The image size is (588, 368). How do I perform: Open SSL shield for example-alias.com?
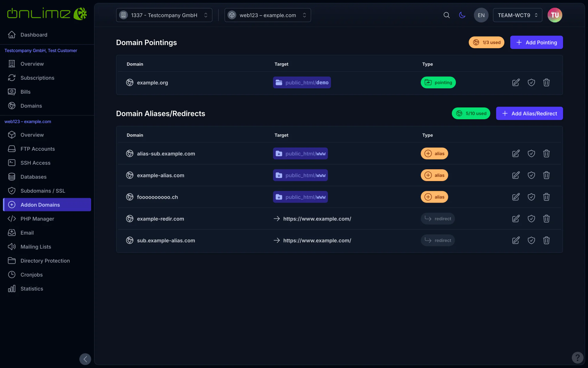point(531,175)
